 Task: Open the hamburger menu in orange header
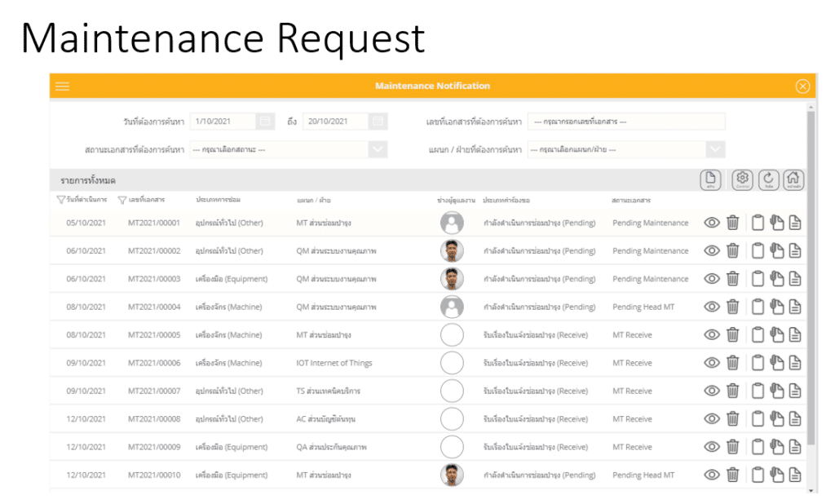[x=62, y=86]
